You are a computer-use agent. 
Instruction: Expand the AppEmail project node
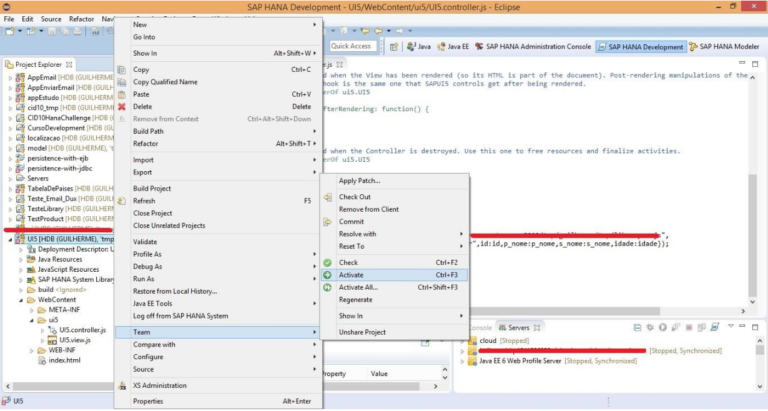click(x=9, y=77)
